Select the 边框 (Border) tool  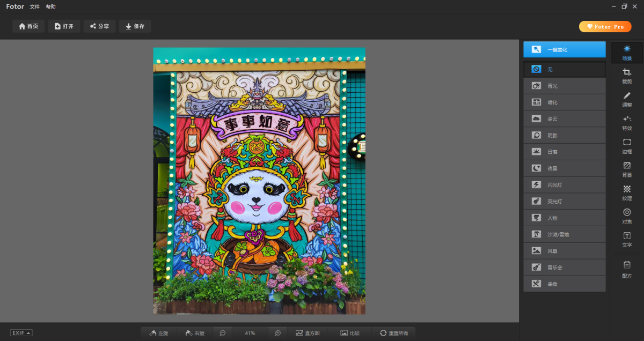pyautogui.click(x=627, y=145)
